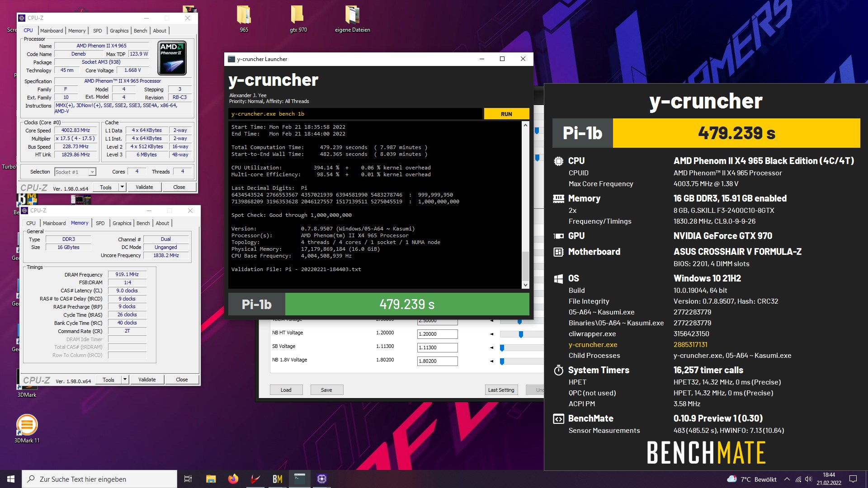
Task: Open SPD tab in upper CPU-Z window
Action: click(98, 31)
